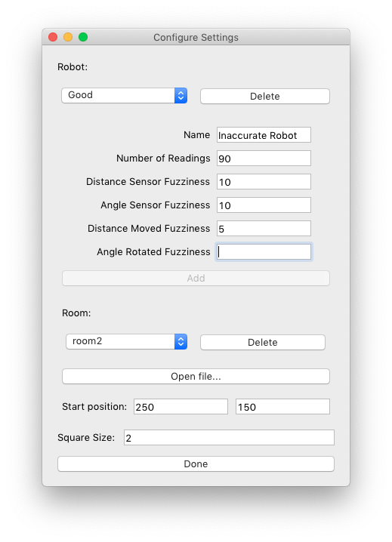Maximize the window with the green button
Screen dimensions: 392x542
[x=83, y=37]
